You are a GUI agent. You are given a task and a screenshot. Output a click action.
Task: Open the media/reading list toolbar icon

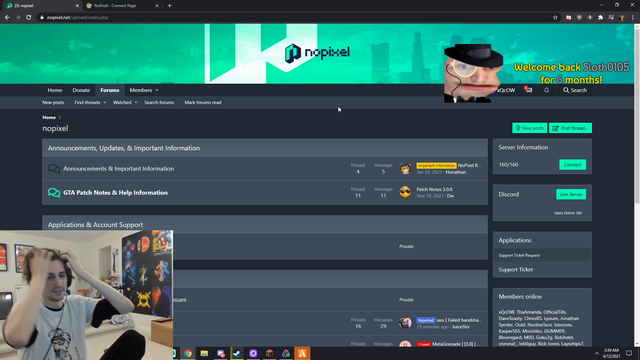[611, 18]
